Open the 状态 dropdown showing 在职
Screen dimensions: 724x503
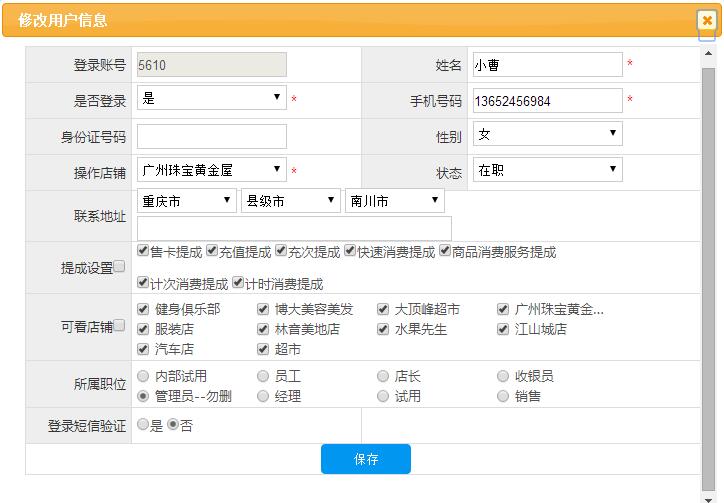(547, 170)
